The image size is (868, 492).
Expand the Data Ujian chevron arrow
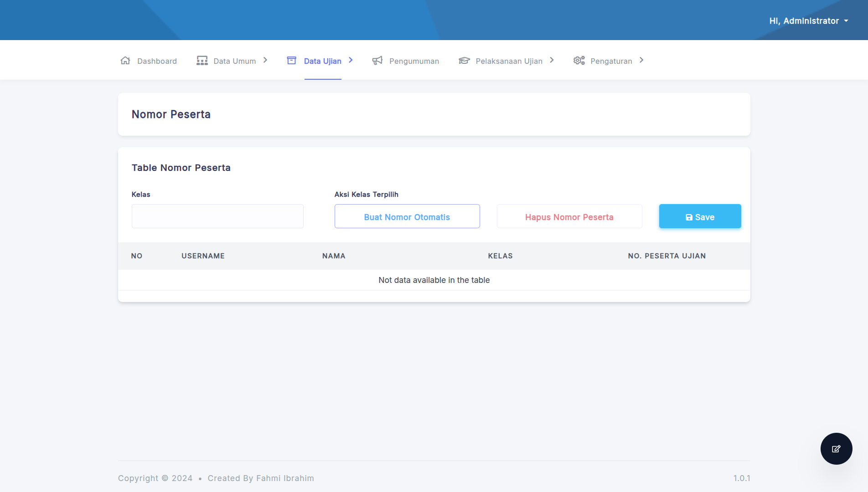point(351,60)
